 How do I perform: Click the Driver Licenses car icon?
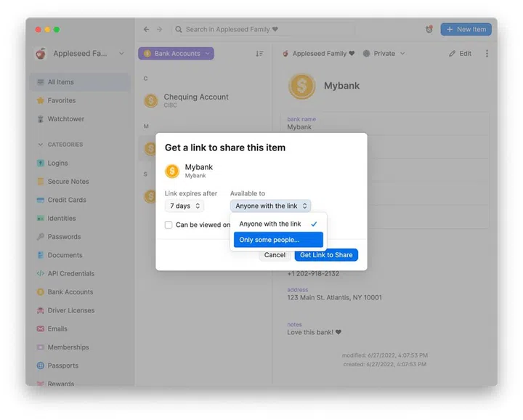point(41,310)
